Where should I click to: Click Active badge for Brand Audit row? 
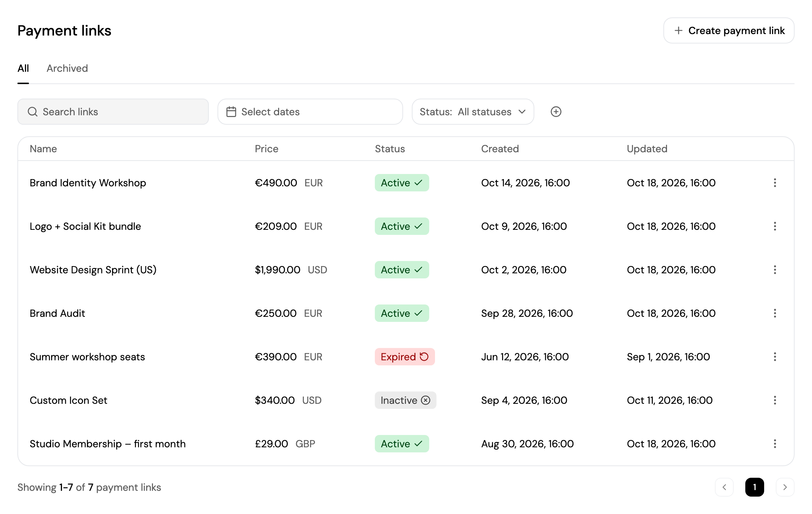coord(402,313)
